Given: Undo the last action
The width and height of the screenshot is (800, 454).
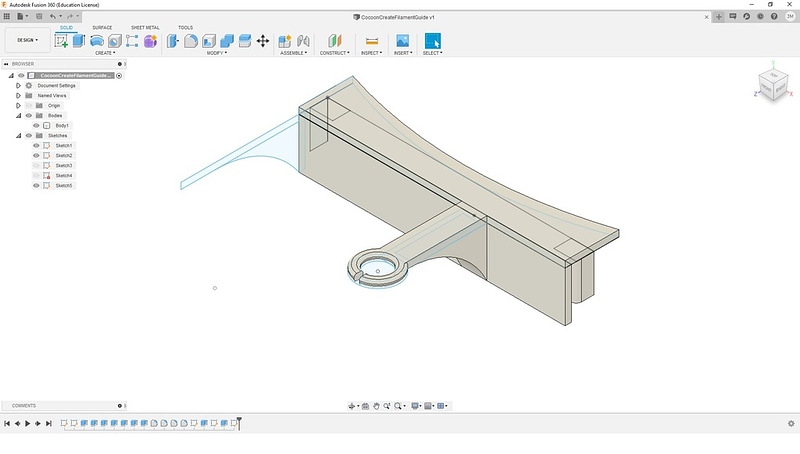Looking at the screenshot, I should click(x=53, y=16).
